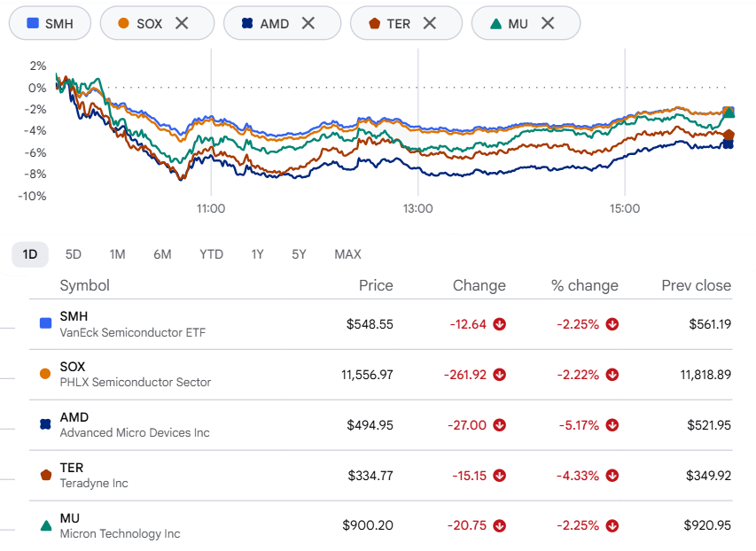Image resolution: width=756 pixels, height=551 pixels.
Task: Click the down arrow beside SMH change -12.64
Action: (x=500, y=324)
